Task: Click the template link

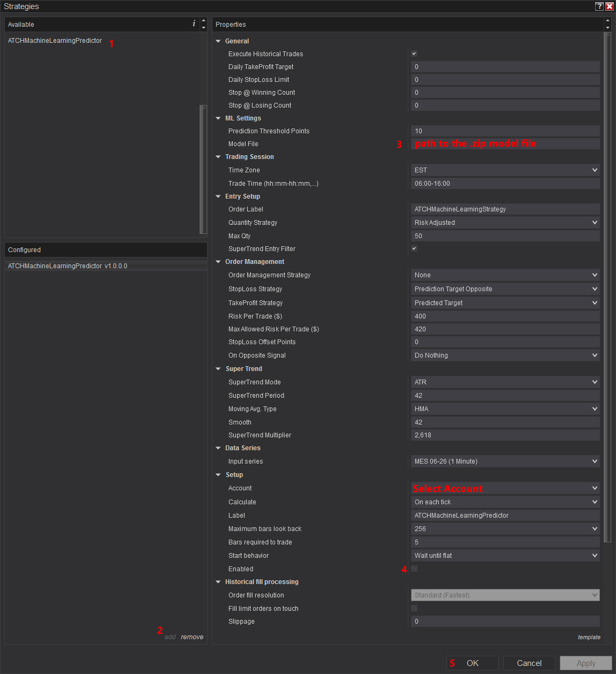Action: coord(589,637)
